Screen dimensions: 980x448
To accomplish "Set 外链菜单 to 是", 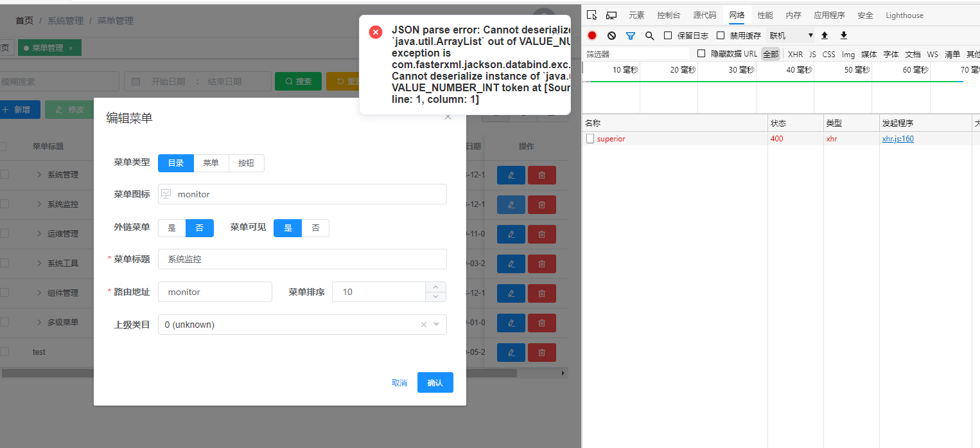I will (172, 228).
